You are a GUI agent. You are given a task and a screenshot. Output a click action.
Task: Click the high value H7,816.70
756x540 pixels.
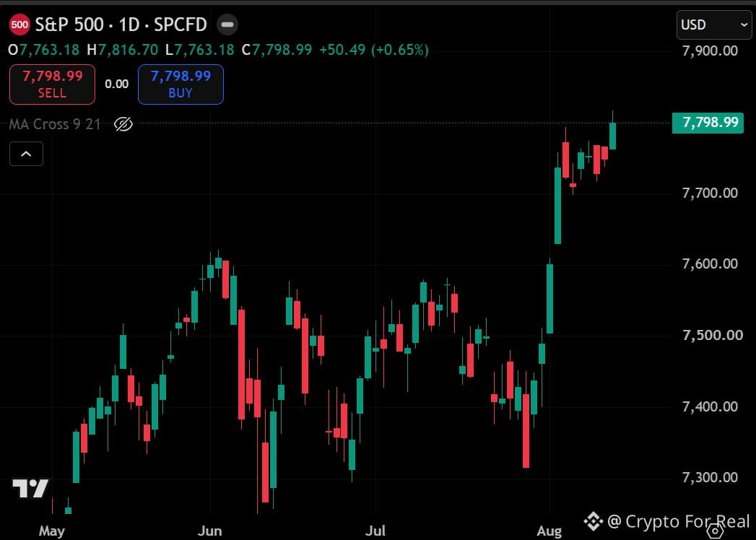[123, 50]
